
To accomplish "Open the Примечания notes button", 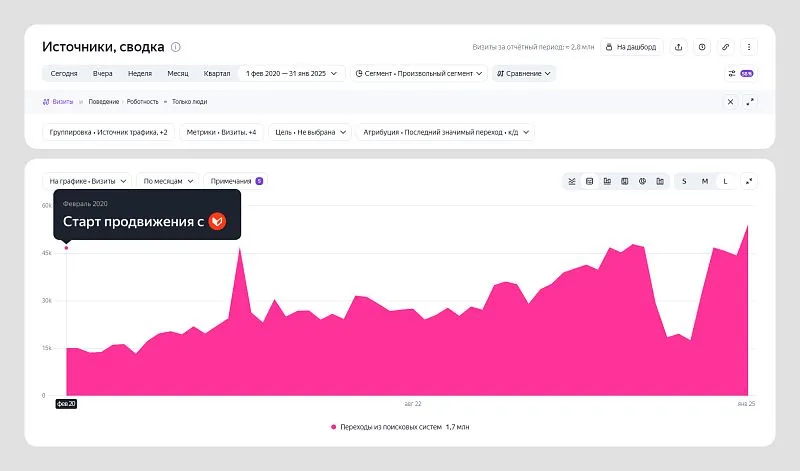I will pyautogui.click(x=236, y=181).
